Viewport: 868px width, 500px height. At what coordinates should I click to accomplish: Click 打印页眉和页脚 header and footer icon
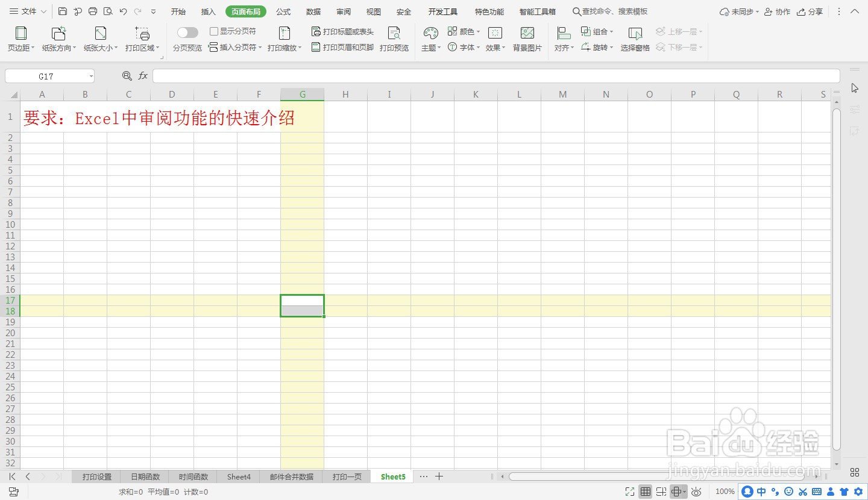tap(342, 47)
